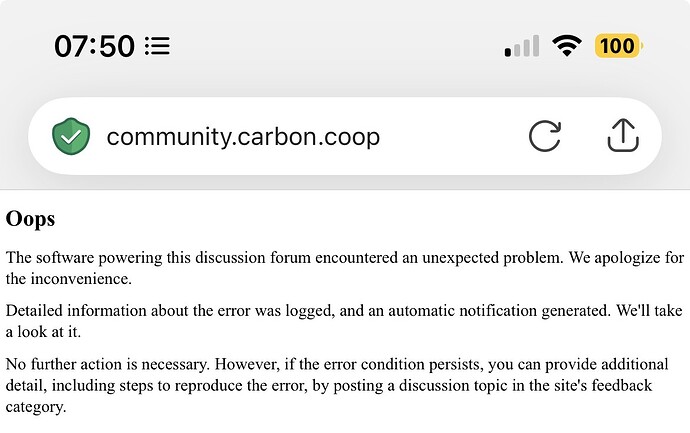Tap the battery 100 indicator
The image size is (690, 433).
tap(618, 46)
